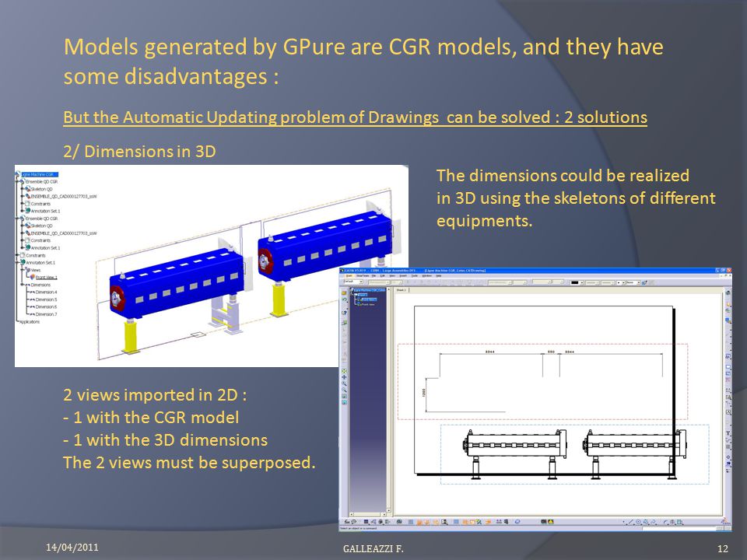The width and height of the screenshot is (747, 560).
Task: Open the Tools menu in CATIA
Action: (x=415, y=275)
